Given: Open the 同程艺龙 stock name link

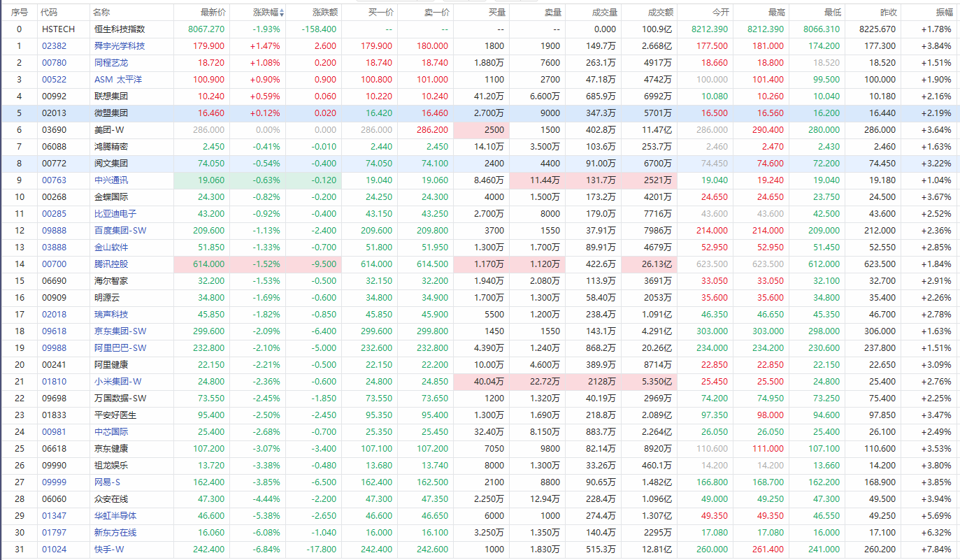Looking at the screenshot, I should click(111, 63).
